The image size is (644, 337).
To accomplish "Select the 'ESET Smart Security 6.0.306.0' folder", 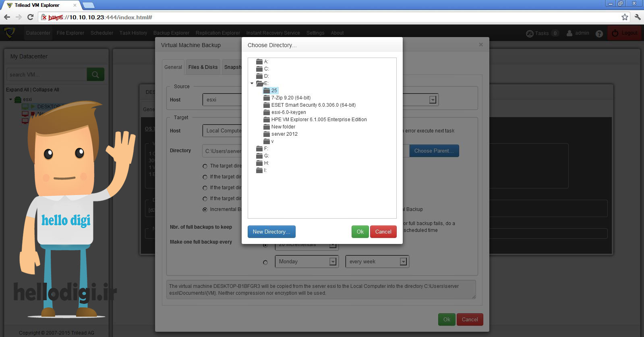I will [313, 105].
